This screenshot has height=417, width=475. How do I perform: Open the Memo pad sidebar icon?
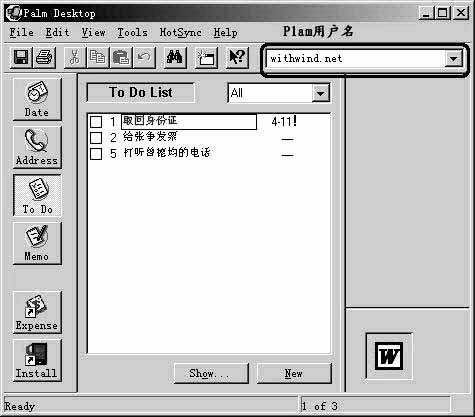click(37, 243)
